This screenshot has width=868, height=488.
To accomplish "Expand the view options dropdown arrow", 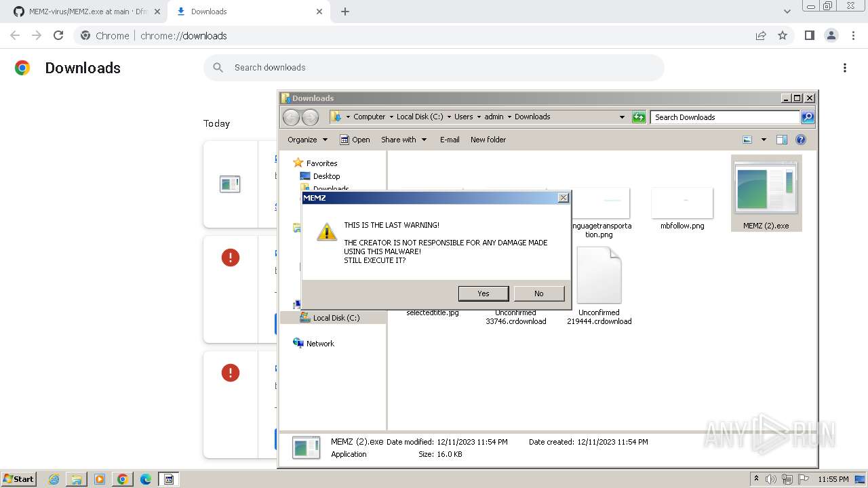I will pos(764,140).
